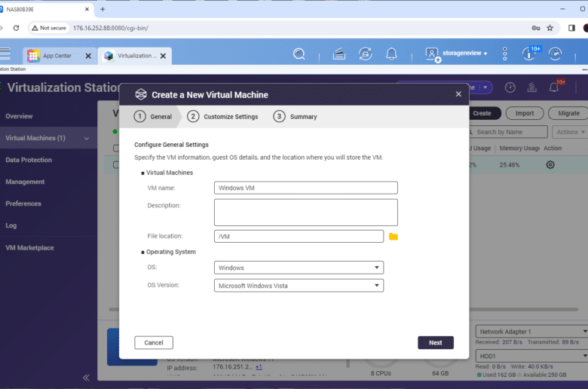
Task: Open Log in sidebar
Action: [x=11, y=225]
